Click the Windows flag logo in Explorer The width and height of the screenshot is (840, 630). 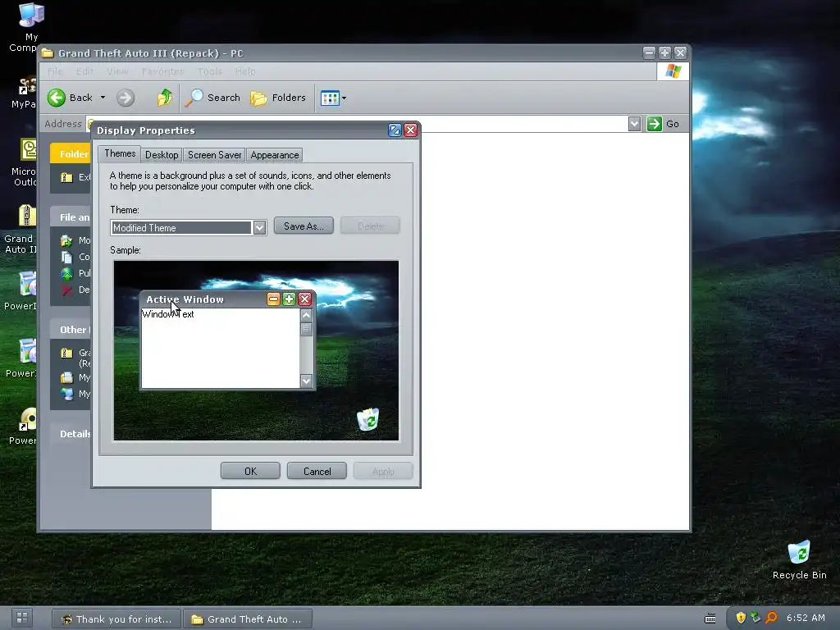coord(673,71)
